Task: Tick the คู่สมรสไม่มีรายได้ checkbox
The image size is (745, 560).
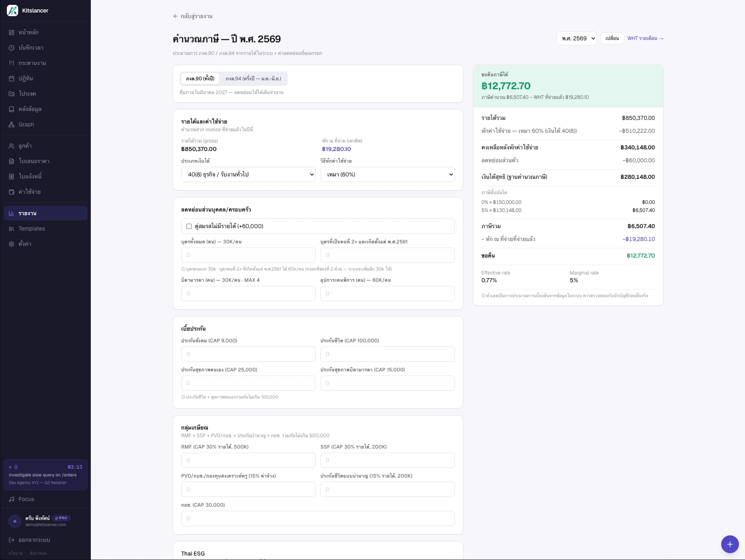Action: [x=189, y=226]
